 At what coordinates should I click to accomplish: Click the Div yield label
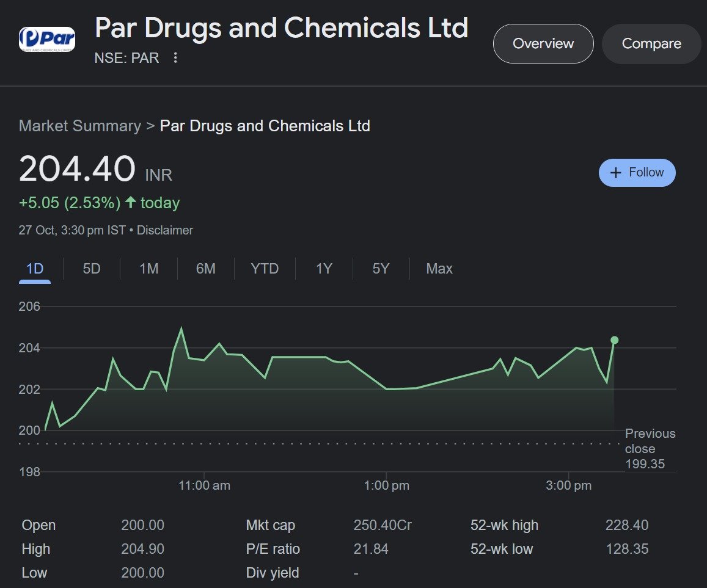coord(273,573)
